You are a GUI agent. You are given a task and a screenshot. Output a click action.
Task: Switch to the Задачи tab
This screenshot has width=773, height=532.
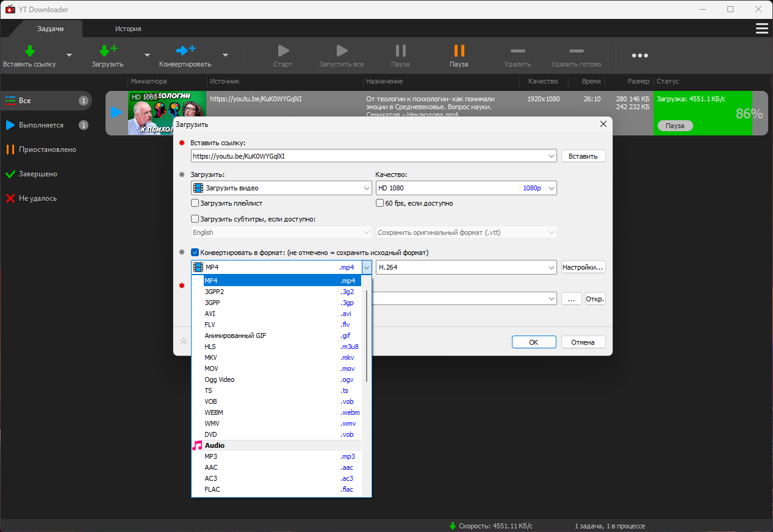(51, 29)
